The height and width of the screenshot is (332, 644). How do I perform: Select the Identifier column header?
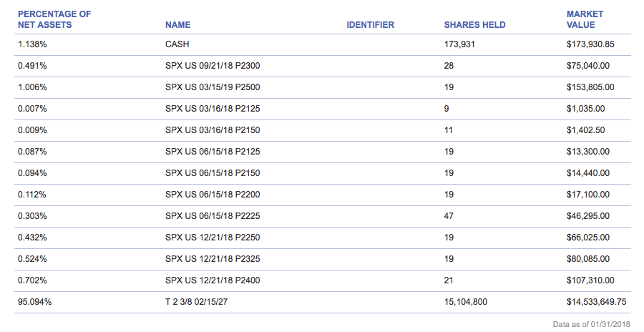(370, 24)
